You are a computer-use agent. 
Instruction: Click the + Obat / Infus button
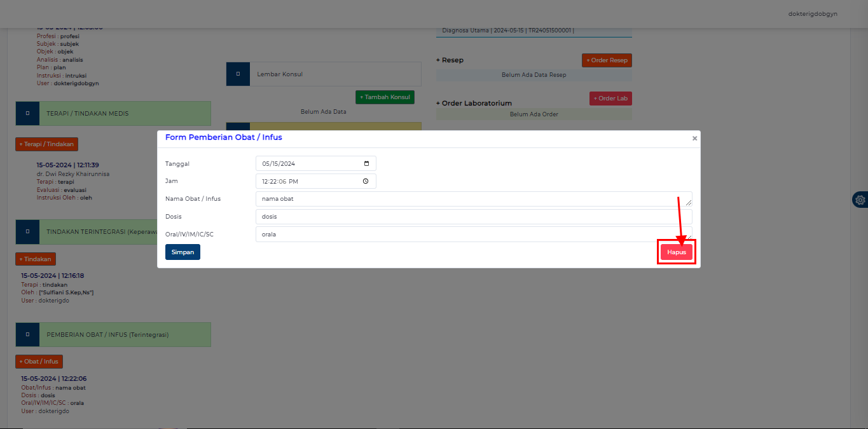(x=39, y=361)
